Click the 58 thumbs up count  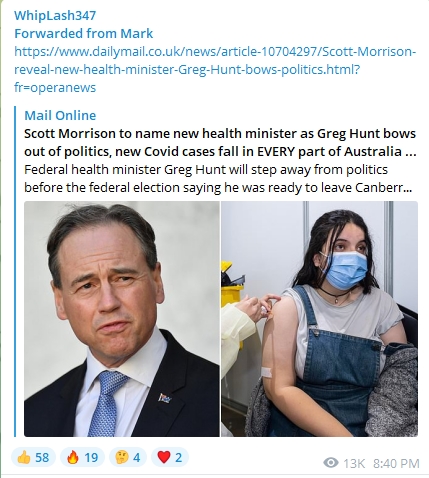[42, 458]
